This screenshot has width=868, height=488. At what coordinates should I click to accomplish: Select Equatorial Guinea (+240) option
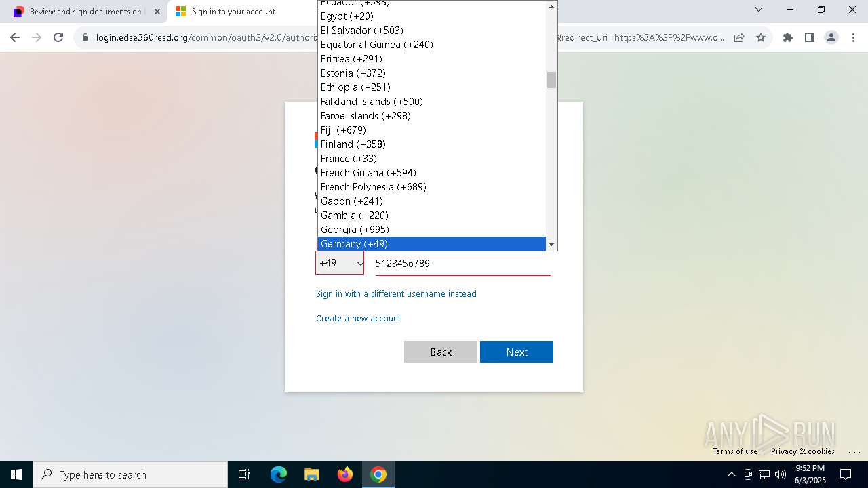(x=432, y=45)
